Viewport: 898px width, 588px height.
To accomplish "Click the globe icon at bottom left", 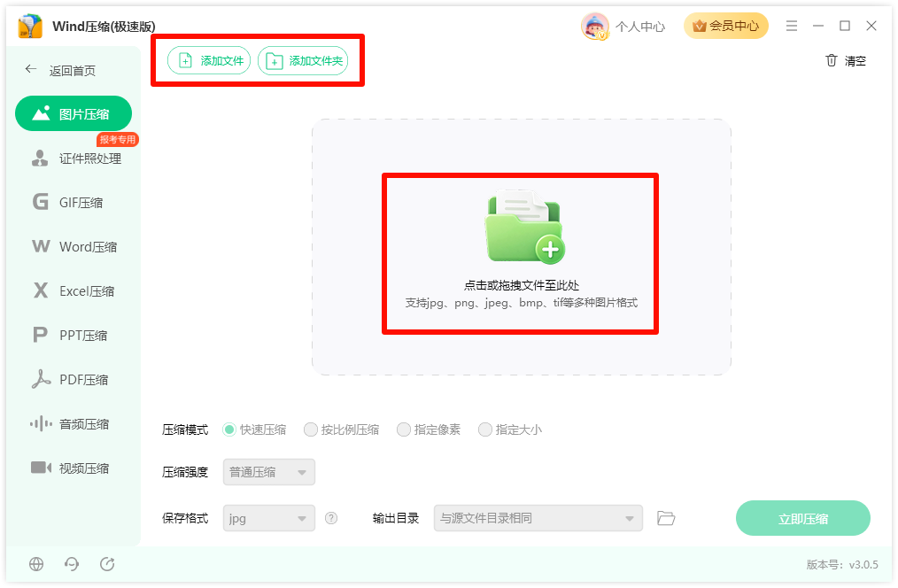I will (36, 564).
